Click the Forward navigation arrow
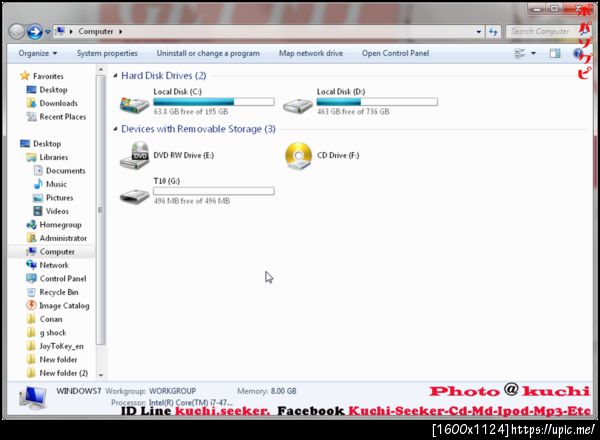 [34, 32]
